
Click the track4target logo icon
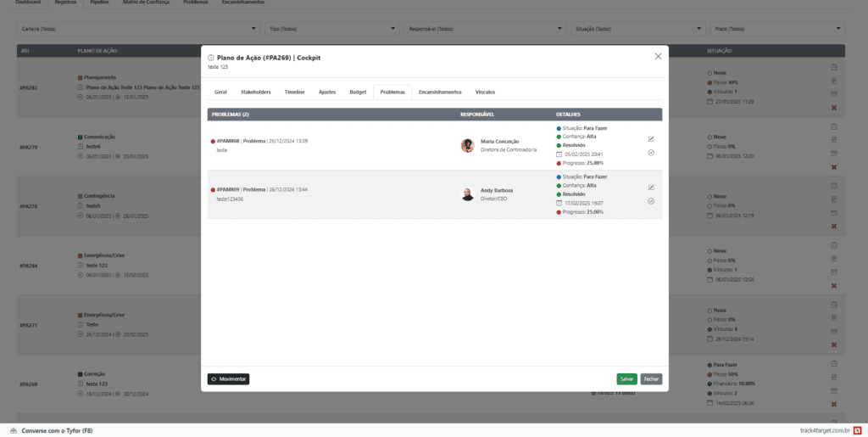pyautogui.click(x=858, y=430)
